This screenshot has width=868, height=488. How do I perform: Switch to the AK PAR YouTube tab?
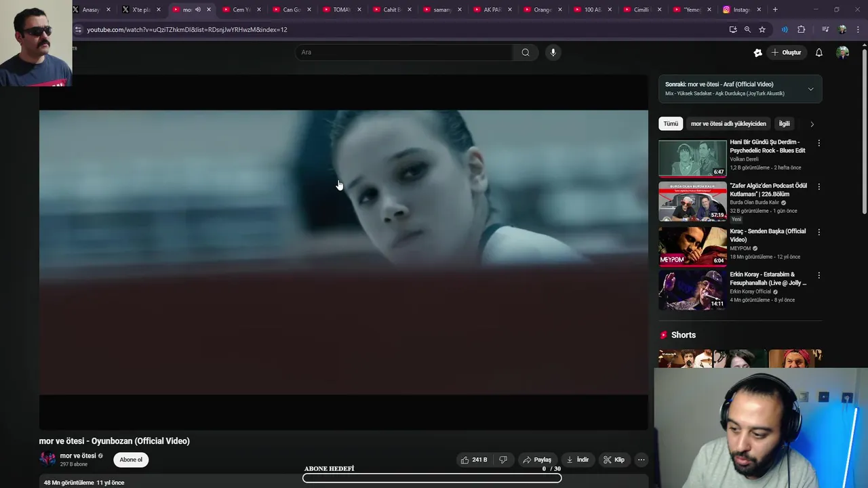(492, 9)
